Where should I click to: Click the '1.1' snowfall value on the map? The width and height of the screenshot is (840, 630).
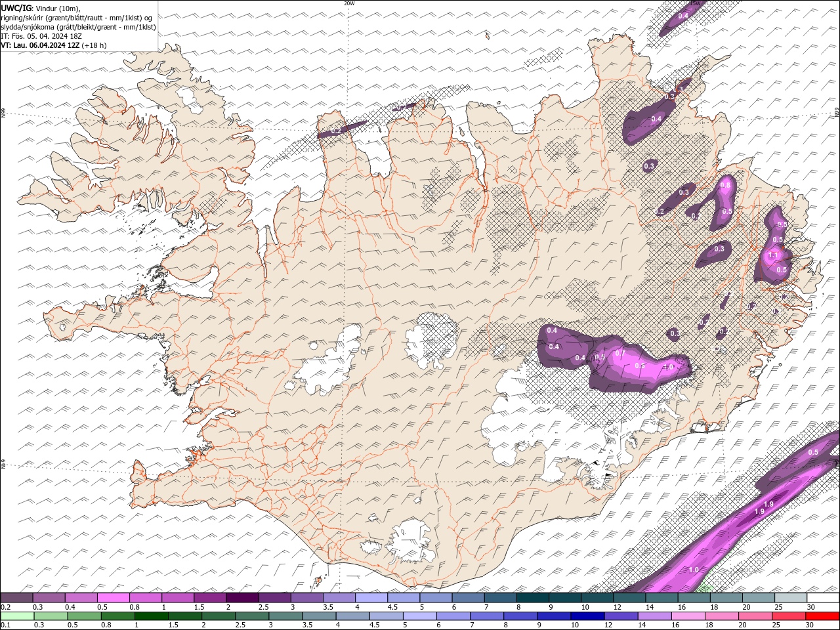pyautogui.click(x=773, y=256)
